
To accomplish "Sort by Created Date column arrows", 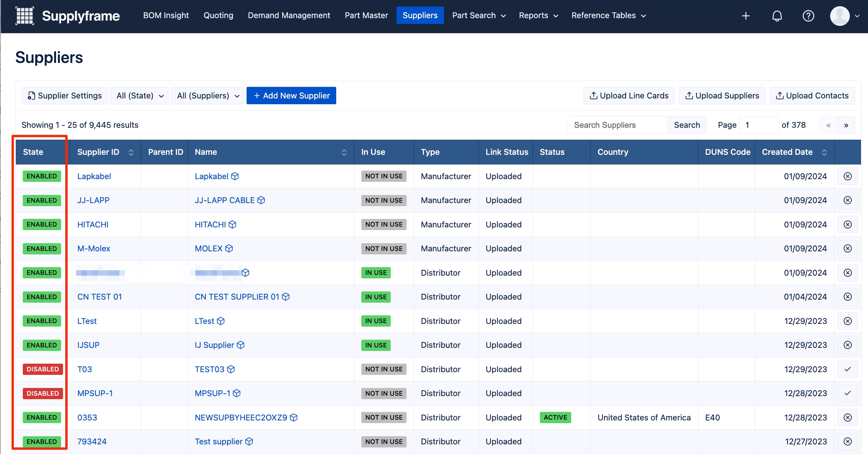I will tap(824, 152).
